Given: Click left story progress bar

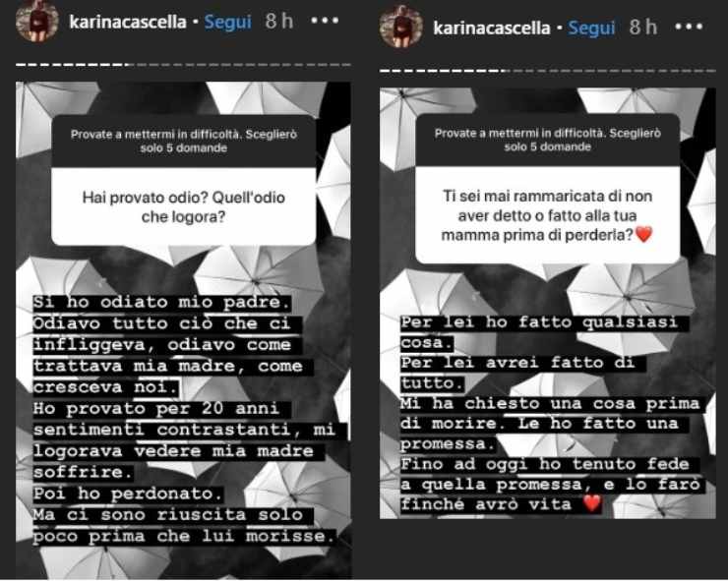Looking at the screenshot, I should tap(183, 65).
